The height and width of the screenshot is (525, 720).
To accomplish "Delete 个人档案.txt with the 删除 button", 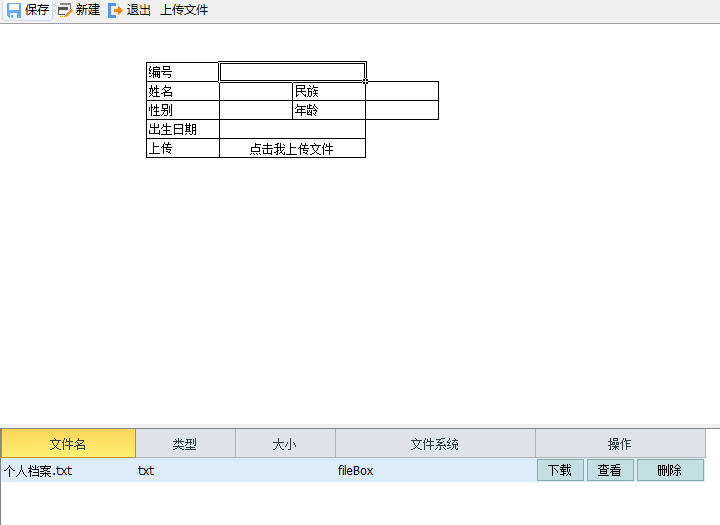I will coord(670,470).
